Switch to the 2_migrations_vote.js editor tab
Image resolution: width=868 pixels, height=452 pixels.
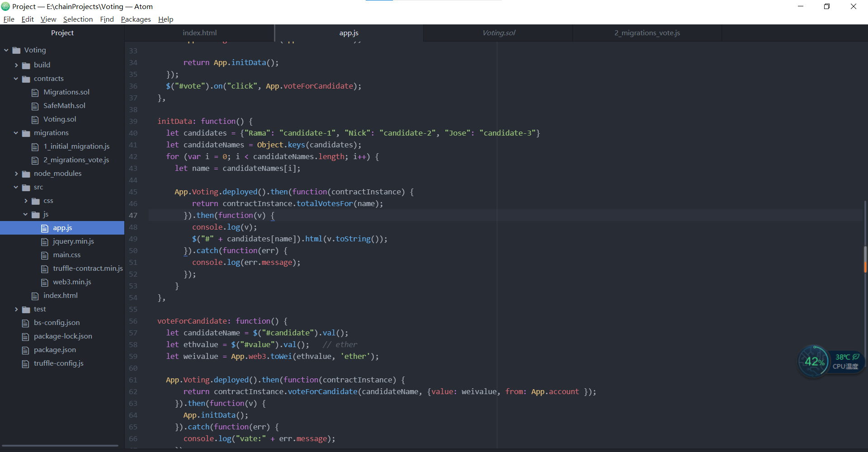[x=647, y=33]
